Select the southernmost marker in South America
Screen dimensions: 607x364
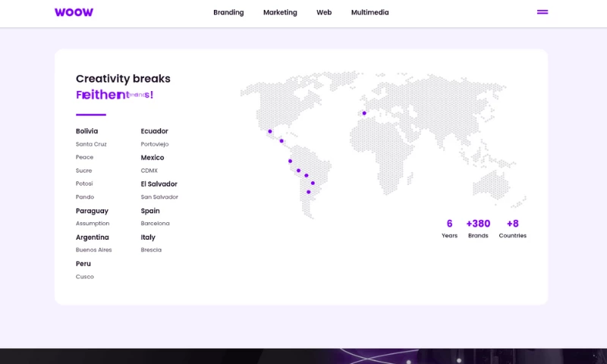[308, 192]
